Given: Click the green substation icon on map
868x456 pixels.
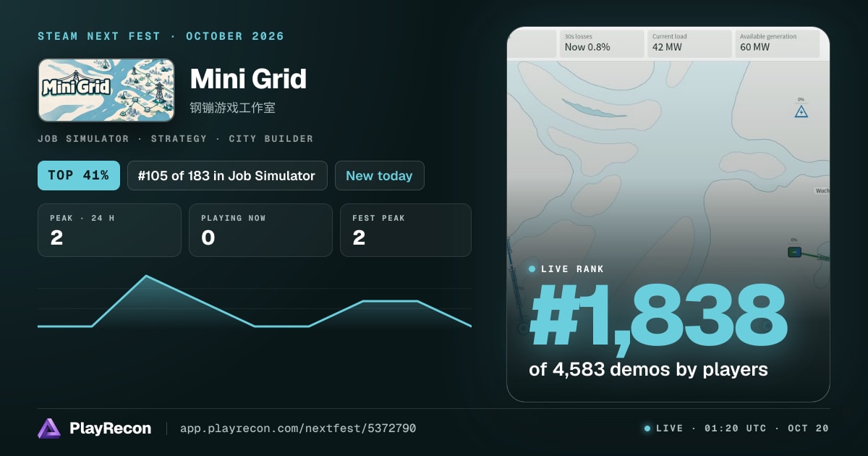Looking at the screenshot, I should 794,252.
